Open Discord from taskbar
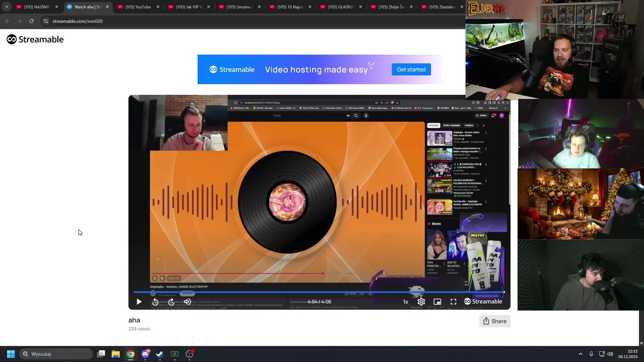 145,354
